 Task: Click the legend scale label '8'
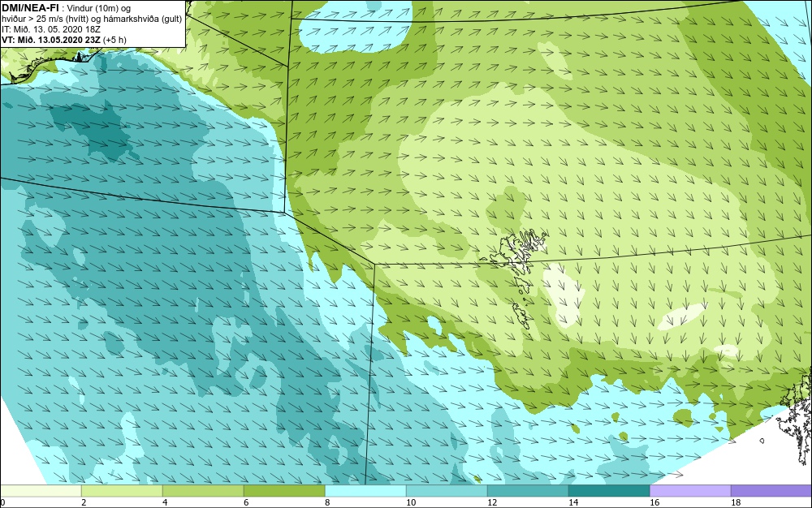327,502
